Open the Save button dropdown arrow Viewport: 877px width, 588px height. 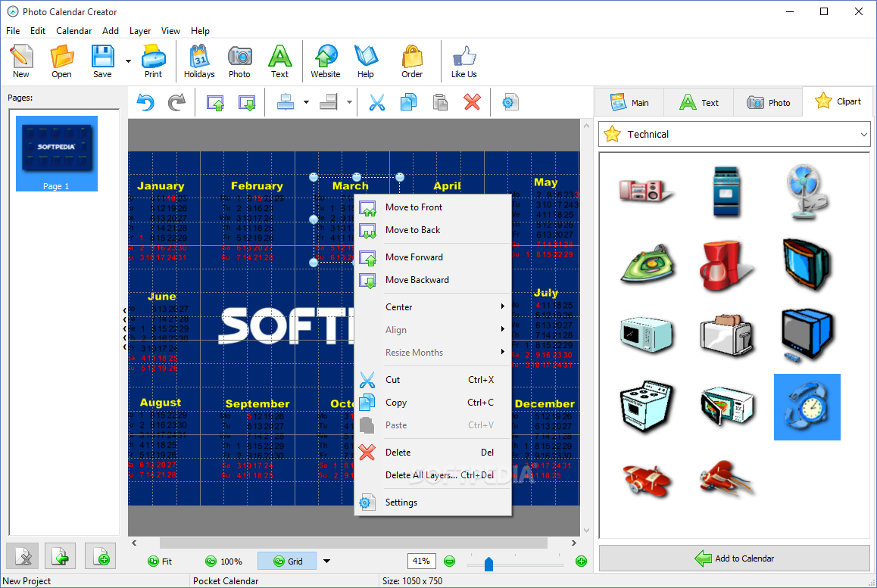coord(128,61)
